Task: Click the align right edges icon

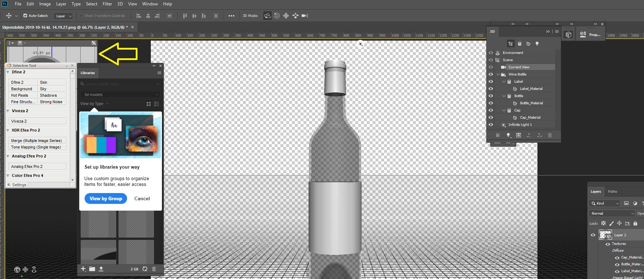Action: coord(157,15)
